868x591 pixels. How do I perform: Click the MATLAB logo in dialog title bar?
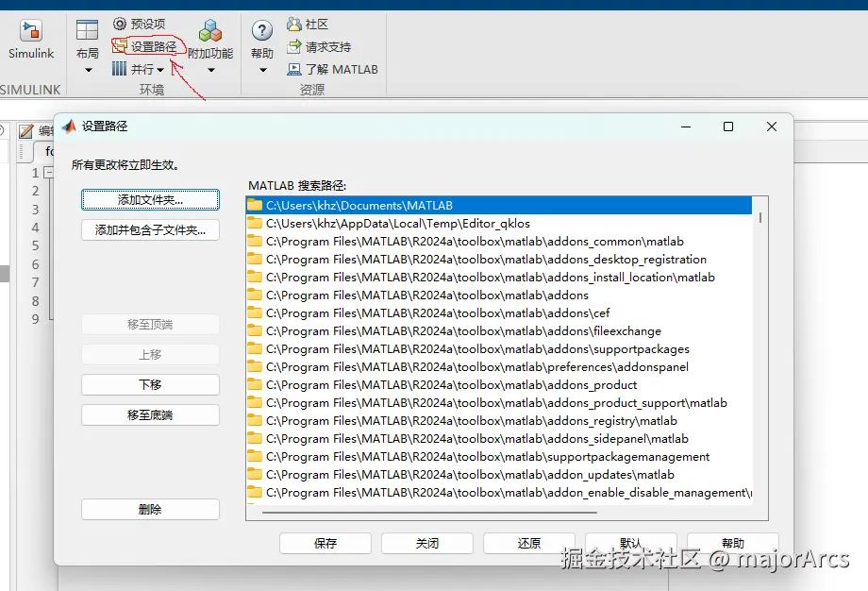(x=69, y=127)
